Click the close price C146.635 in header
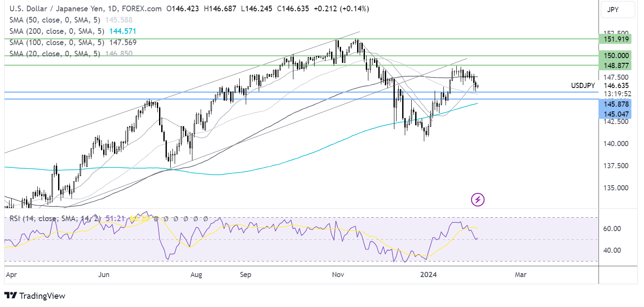The height and width of the screenshot is (307, 644). (294, 8)
